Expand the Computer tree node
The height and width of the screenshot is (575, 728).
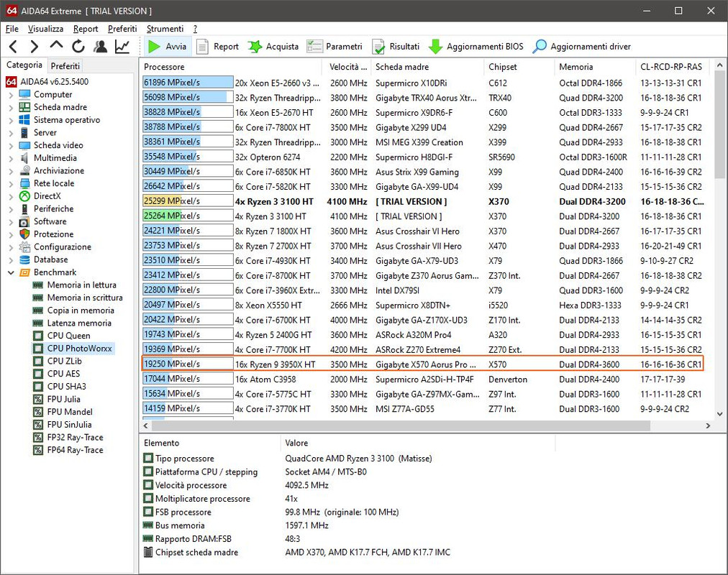pyautogui.click(x=11, y=95)
